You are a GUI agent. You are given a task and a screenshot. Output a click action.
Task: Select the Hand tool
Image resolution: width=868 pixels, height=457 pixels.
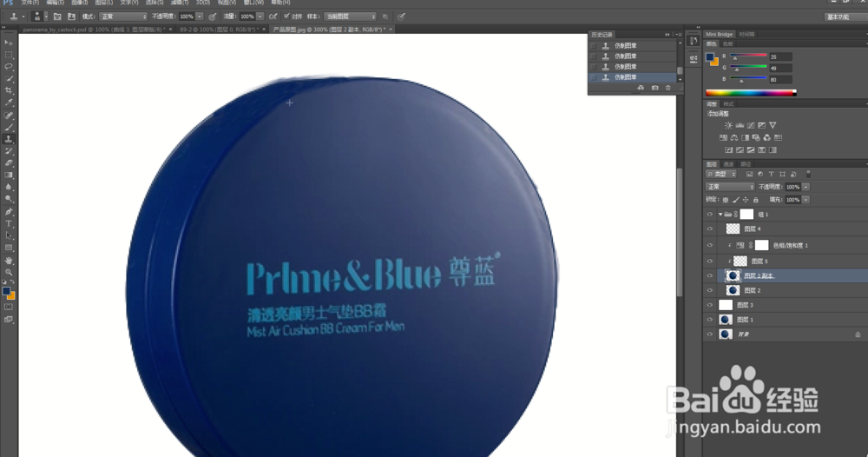9,260
